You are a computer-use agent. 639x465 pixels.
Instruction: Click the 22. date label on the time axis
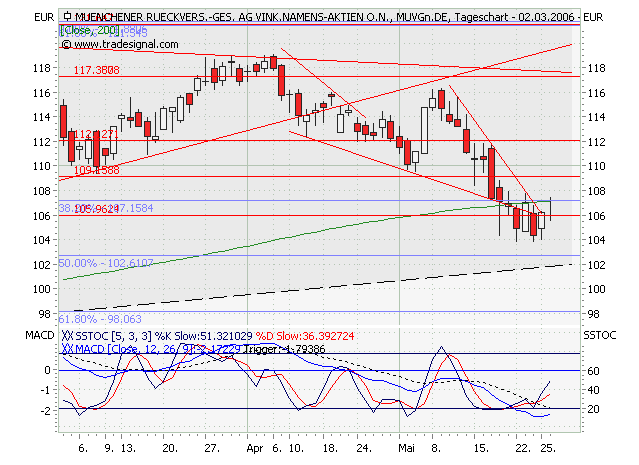(523, 448)
